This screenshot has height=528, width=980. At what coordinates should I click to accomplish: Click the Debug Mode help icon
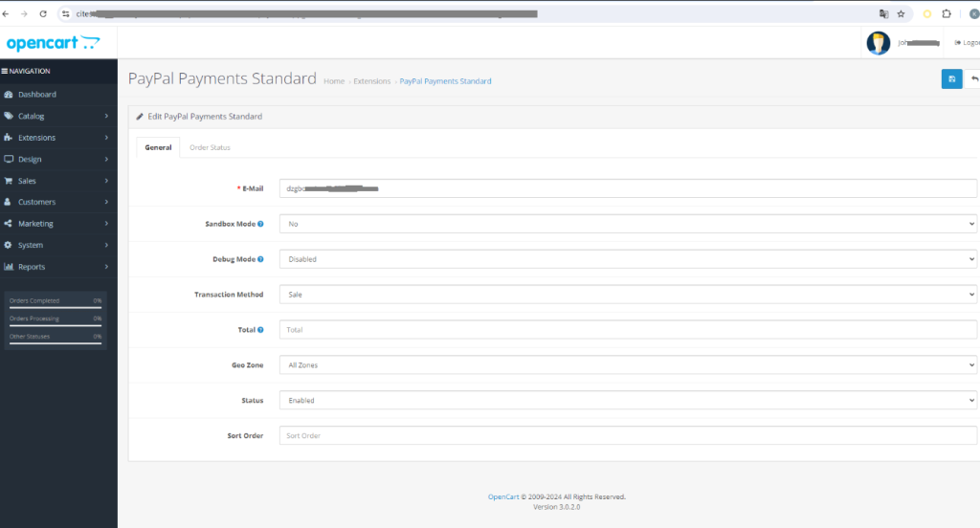[x=261, y=259]
